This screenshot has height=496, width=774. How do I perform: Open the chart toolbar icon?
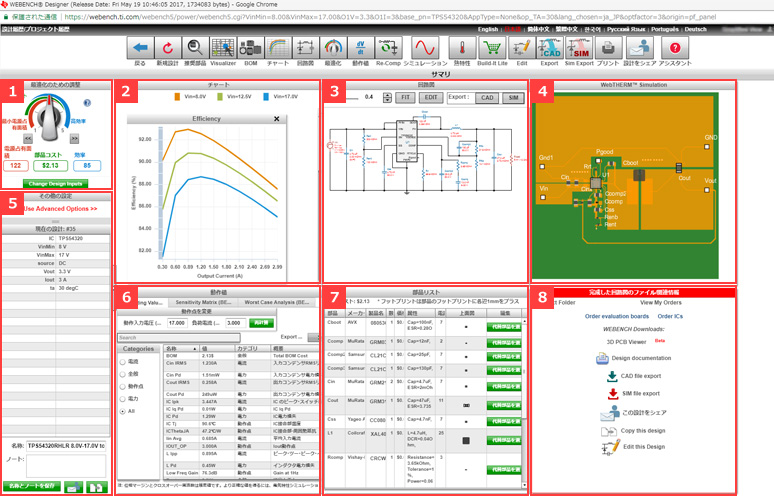[278, 48]
